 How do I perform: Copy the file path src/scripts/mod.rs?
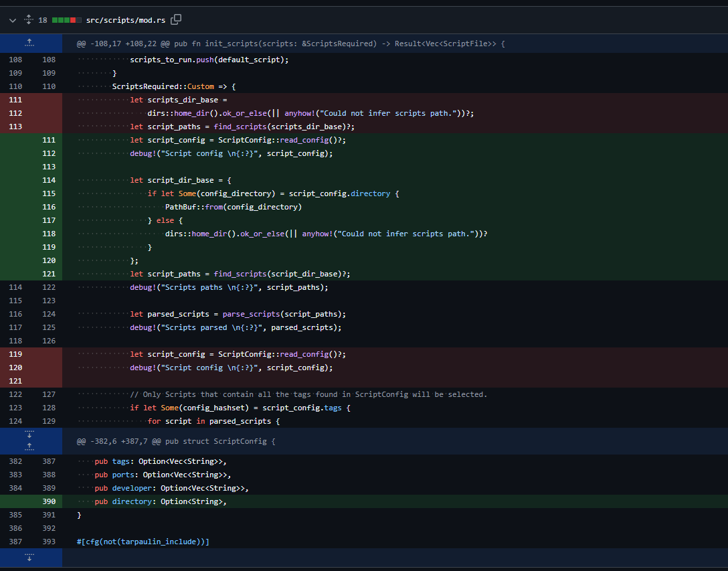point(175,19)
